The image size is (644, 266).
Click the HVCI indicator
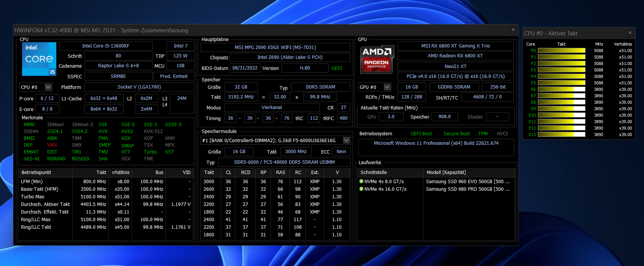click(x=502, y=134)
